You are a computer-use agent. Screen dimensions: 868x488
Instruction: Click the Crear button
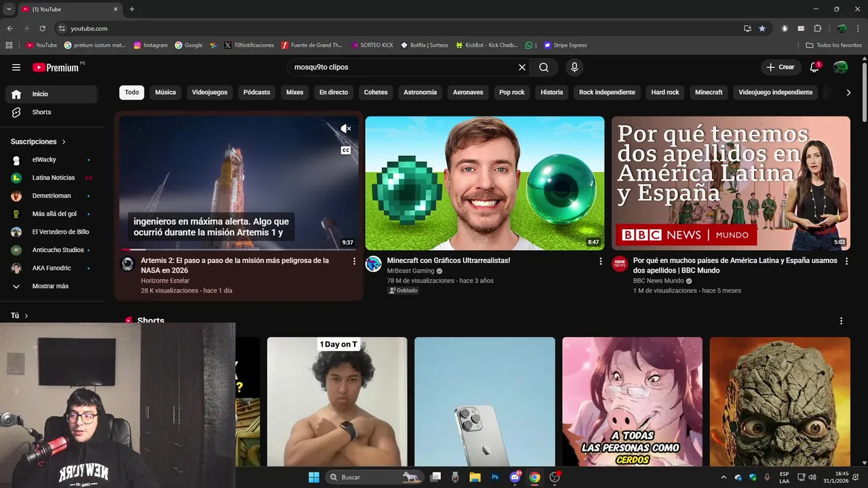point(780,67)
